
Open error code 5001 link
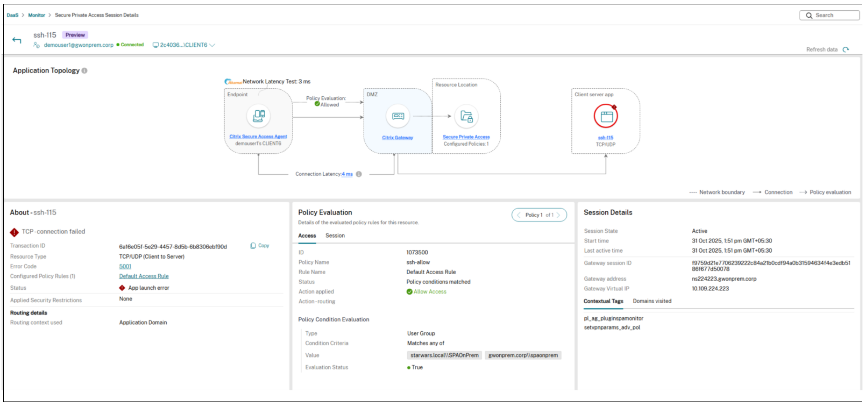125,267
